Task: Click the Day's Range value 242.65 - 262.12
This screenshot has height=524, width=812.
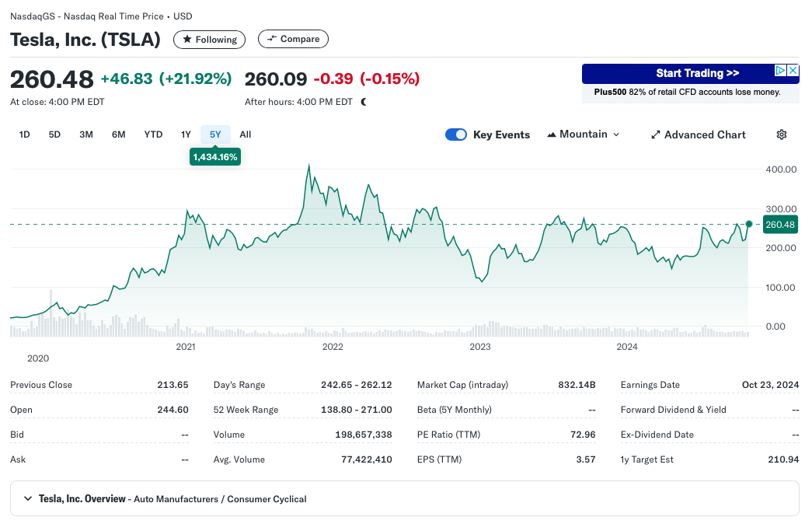Action: (357, 385)
